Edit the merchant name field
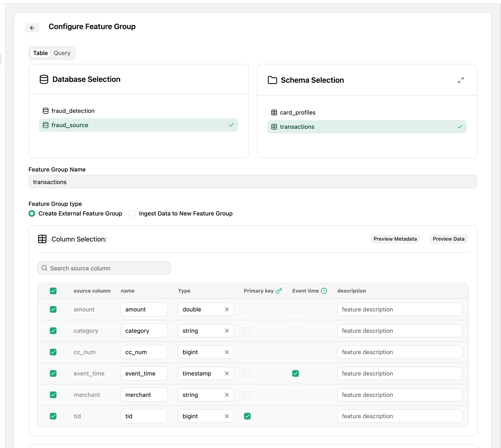Viewport: 501px width, 448px height. [144, 395]
